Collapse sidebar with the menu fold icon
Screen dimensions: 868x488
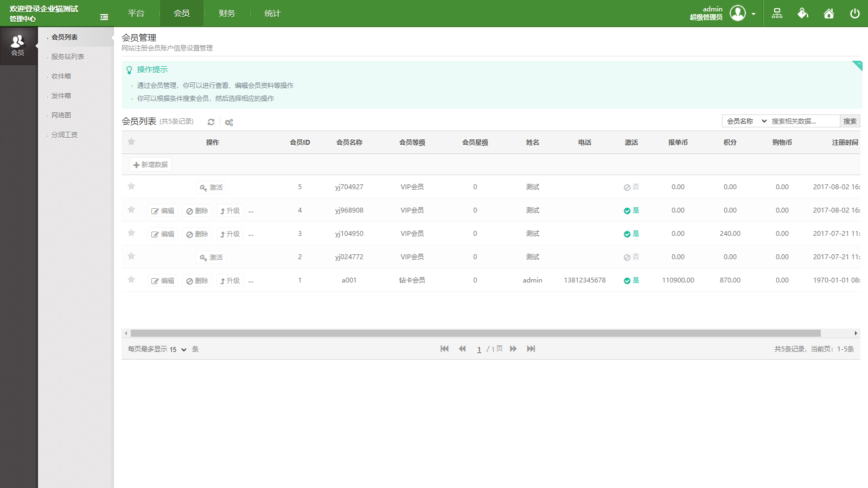(104, 17)
